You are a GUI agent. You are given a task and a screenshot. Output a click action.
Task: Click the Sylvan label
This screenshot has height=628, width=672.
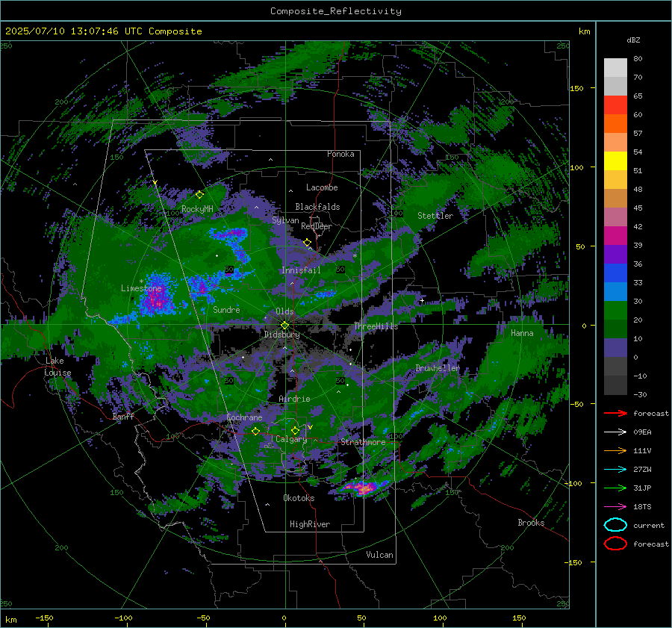point(285,220)
